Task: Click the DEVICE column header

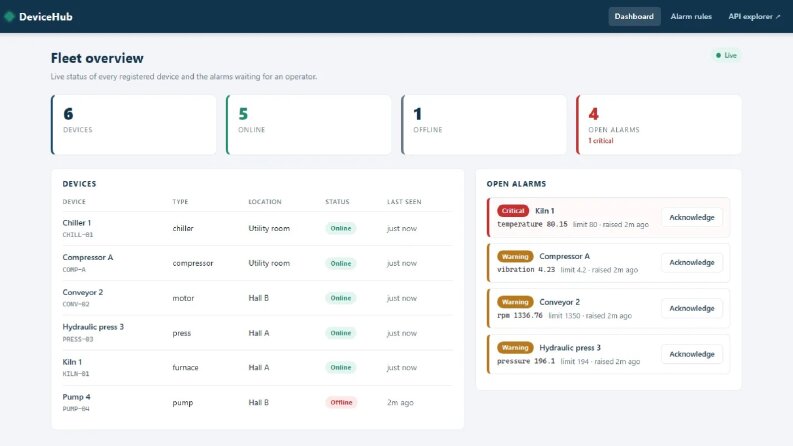Action: 74,202
